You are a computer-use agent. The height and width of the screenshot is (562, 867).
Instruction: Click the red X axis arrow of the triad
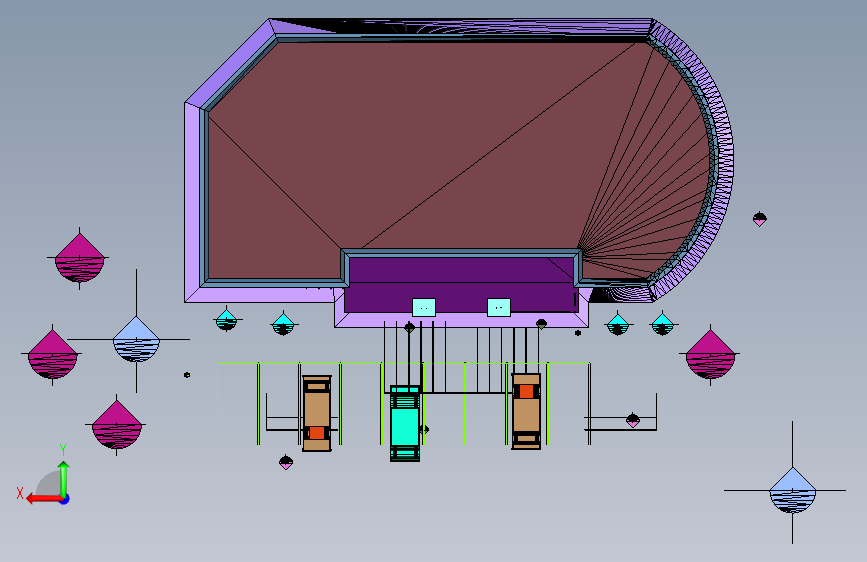(x=44, y=499)
